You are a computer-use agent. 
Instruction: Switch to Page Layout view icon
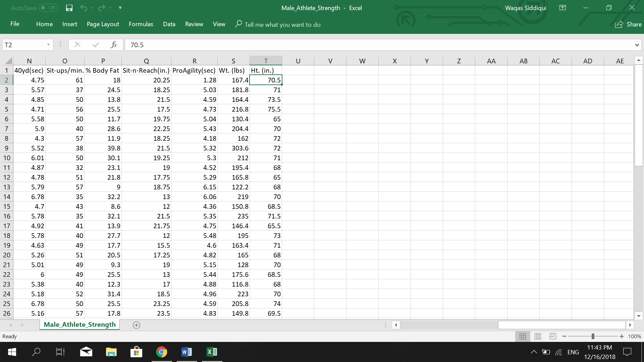538,336
